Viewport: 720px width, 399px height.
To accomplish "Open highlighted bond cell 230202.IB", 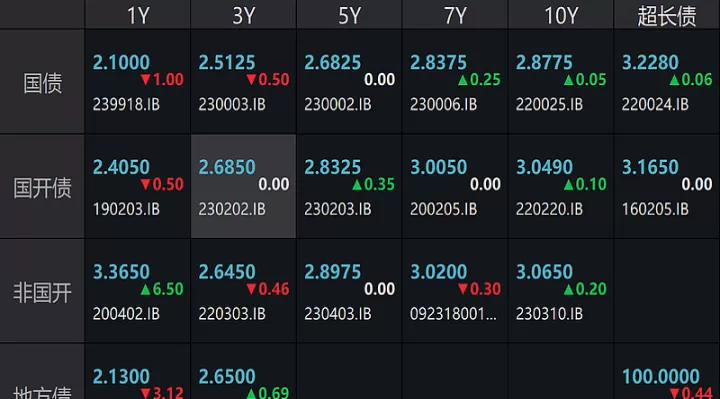I will (243, 186).
